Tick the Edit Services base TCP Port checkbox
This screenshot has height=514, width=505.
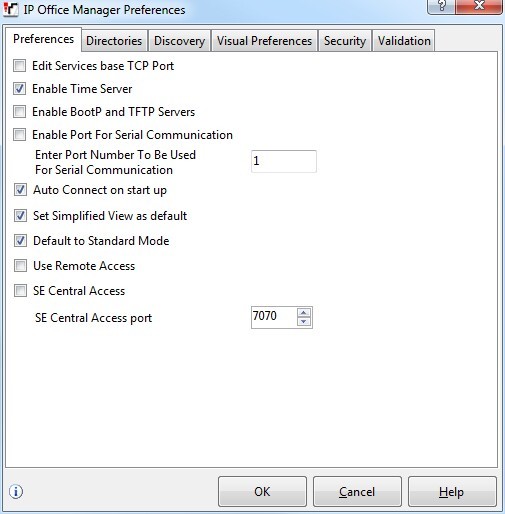19,66
